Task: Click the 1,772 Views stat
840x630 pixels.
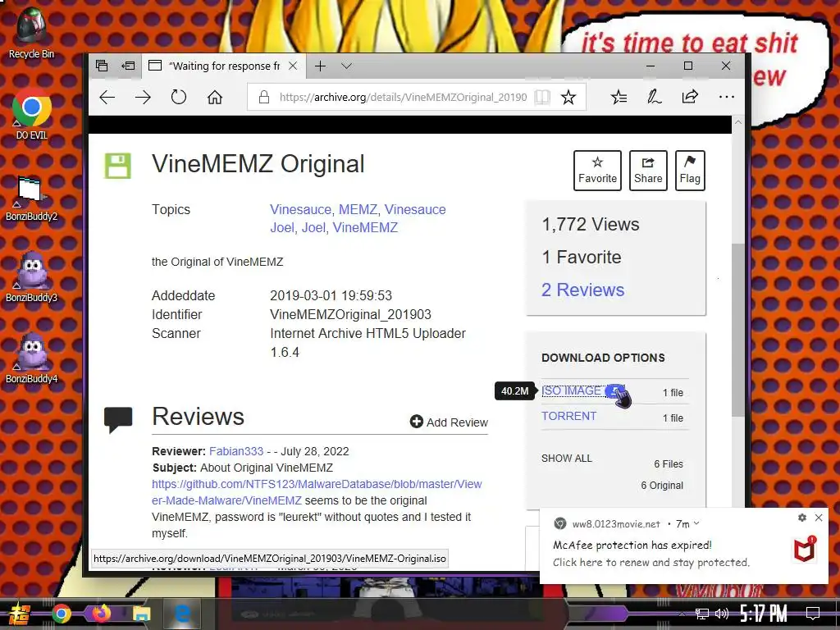Action: (x=591, y=225)
